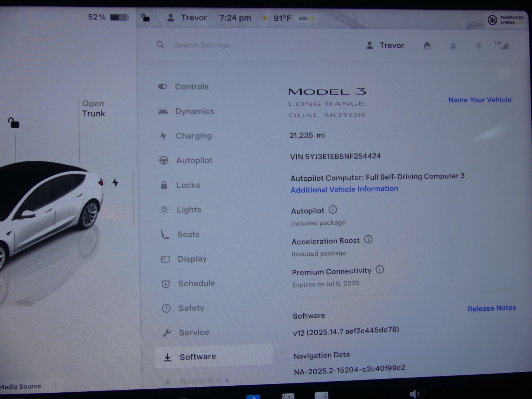
Task: Open top bar Trevor profile menu
Action: click(x=187, y=18)
